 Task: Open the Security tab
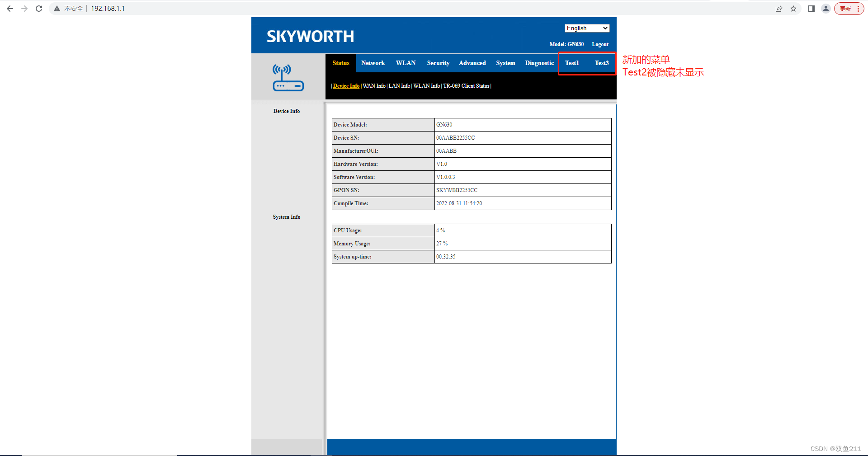point(438,63)
